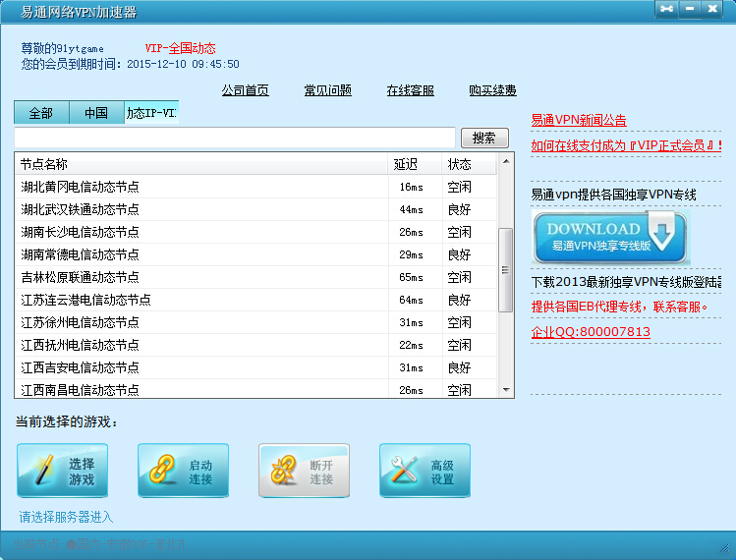Sort by the 节点名称 column header

(x=201, y=164)
